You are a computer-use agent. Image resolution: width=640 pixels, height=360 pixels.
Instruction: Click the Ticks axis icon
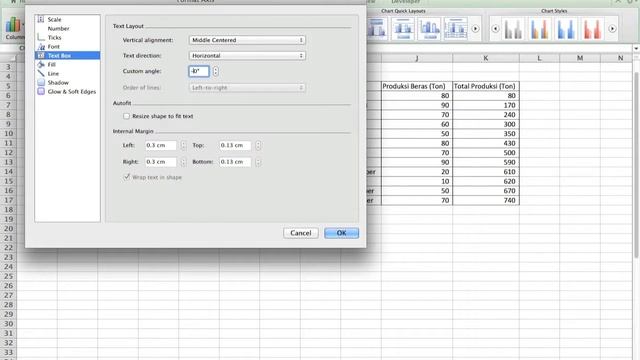[x=41, y=38]
